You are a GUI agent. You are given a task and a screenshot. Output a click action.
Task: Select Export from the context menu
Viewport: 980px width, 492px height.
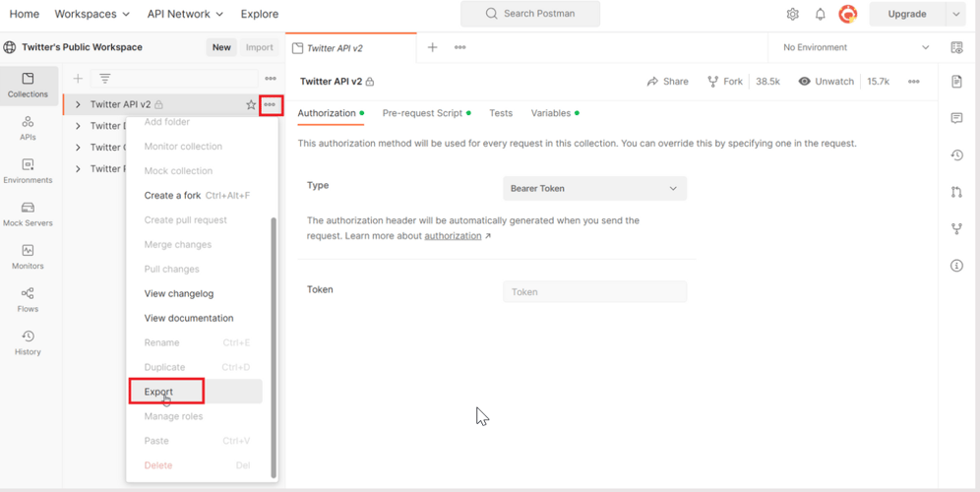tap(196, 392)
